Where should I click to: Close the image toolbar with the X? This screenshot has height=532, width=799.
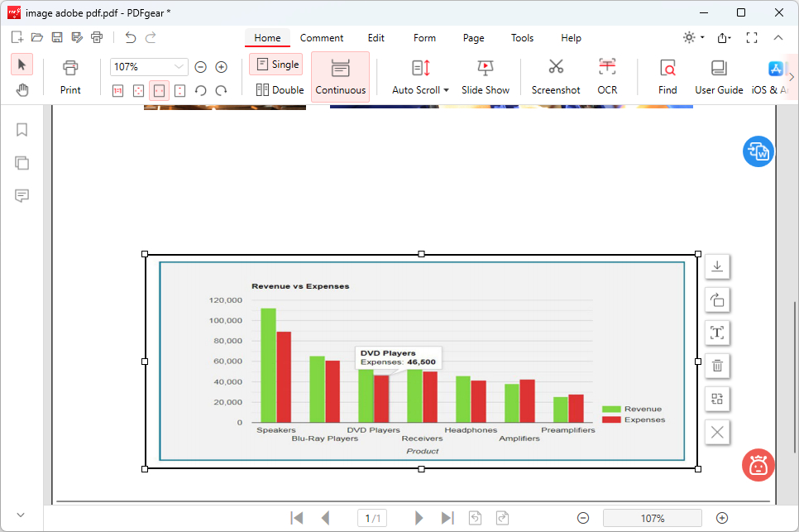click(717, 432)
